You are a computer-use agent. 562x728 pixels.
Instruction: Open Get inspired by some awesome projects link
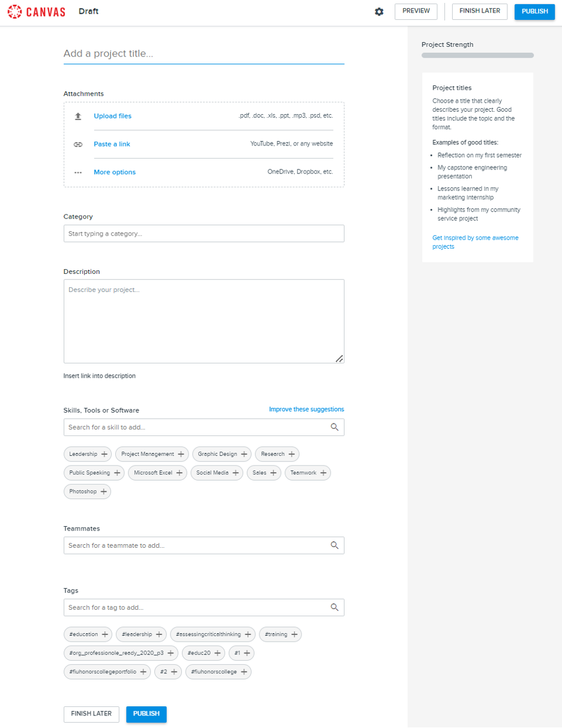[x=476, y=242]
